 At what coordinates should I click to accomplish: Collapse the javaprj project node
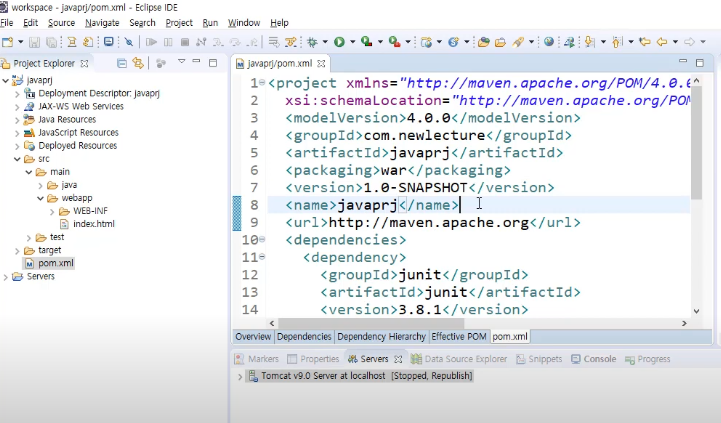click(x=6, y=80)
